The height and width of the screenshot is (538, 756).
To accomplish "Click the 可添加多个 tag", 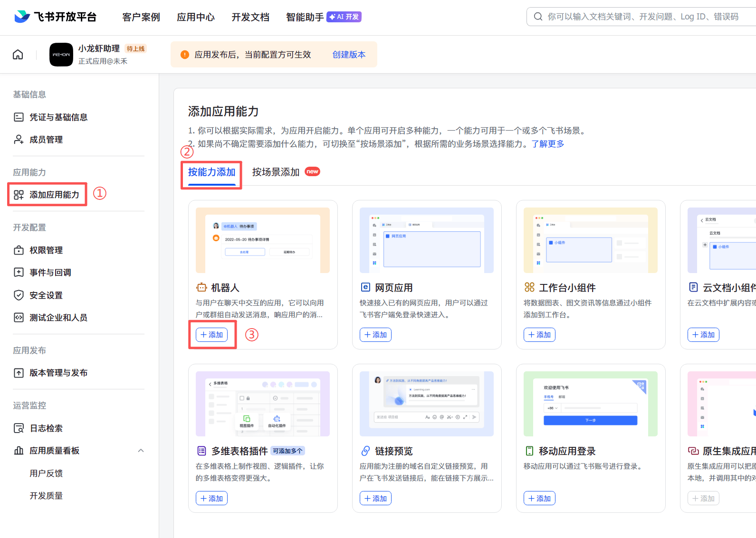I will pyautogui.click(x=287, y=451).
